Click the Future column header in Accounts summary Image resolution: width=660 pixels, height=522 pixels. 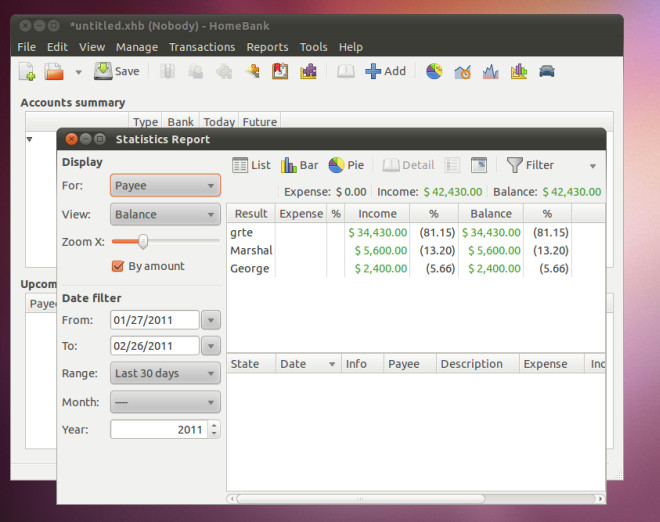coord(260,122)
